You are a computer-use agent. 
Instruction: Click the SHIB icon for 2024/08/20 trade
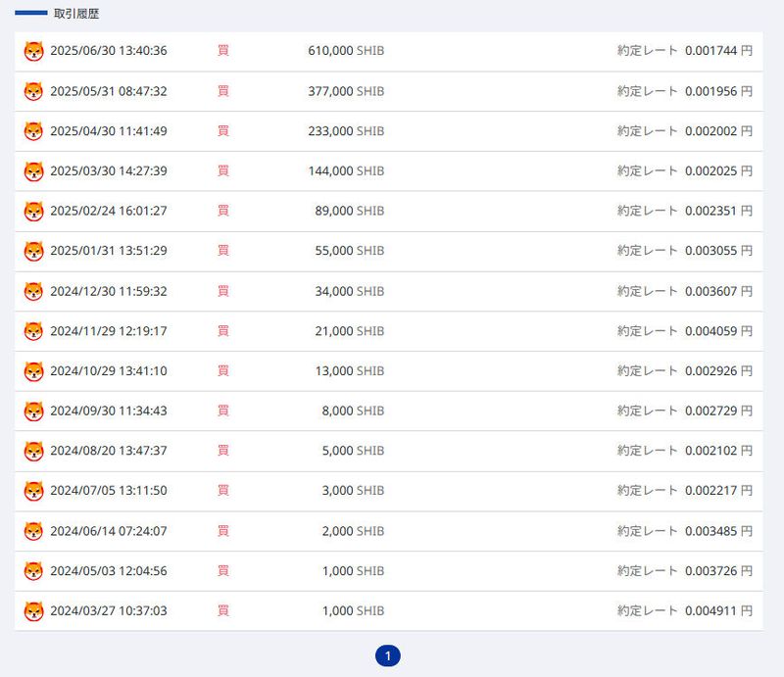34,451
